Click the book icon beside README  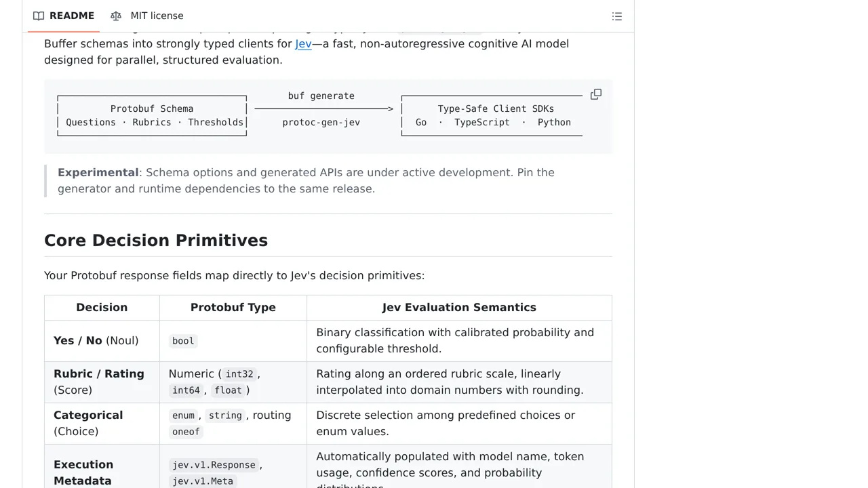39,16
